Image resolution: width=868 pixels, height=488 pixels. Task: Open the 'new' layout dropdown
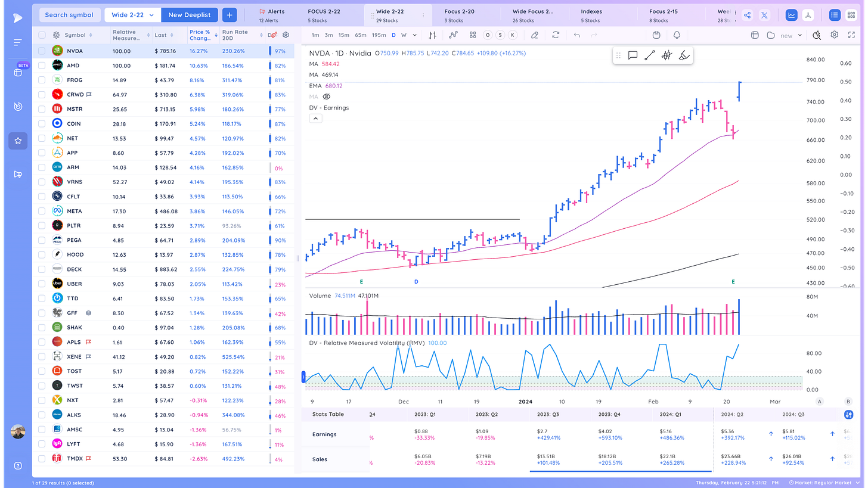791,35
